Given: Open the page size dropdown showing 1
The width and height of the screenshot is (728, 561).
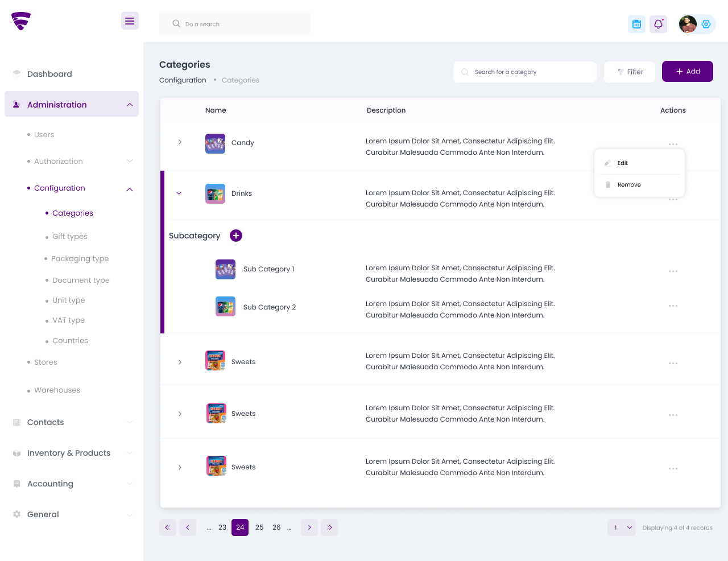Looking at the screenshot, I should (622, 527).
